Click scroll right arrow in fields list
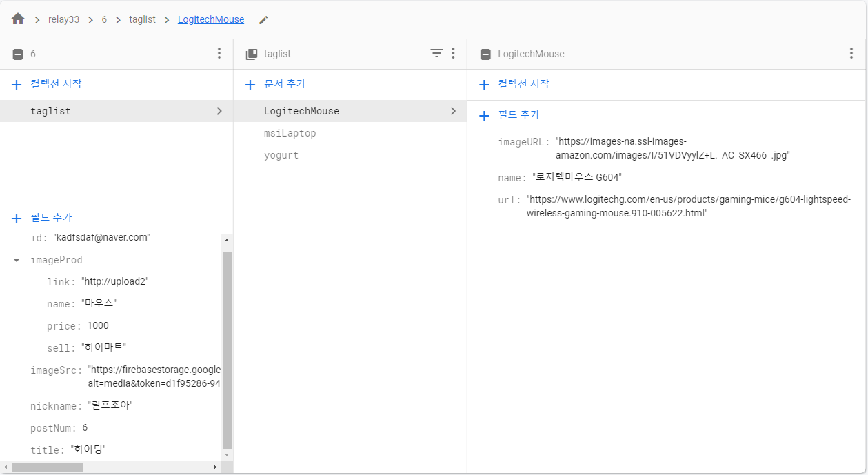This screenshot has height=475, width=868. click(x=216, y=467)
